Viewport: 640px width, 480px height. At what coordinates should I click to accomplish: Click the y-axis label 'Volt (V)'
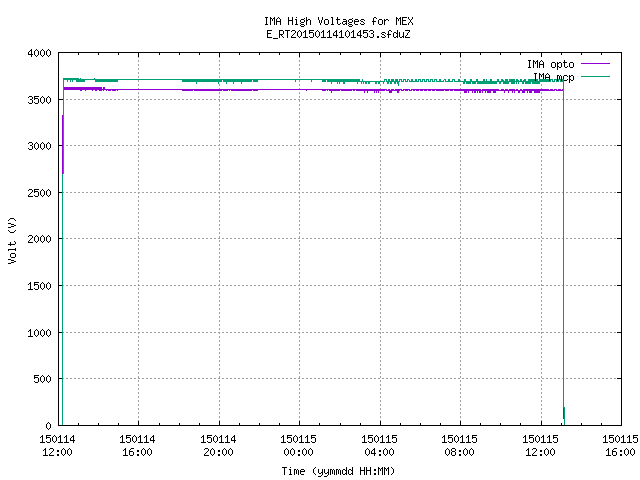[x=12, y=240]
